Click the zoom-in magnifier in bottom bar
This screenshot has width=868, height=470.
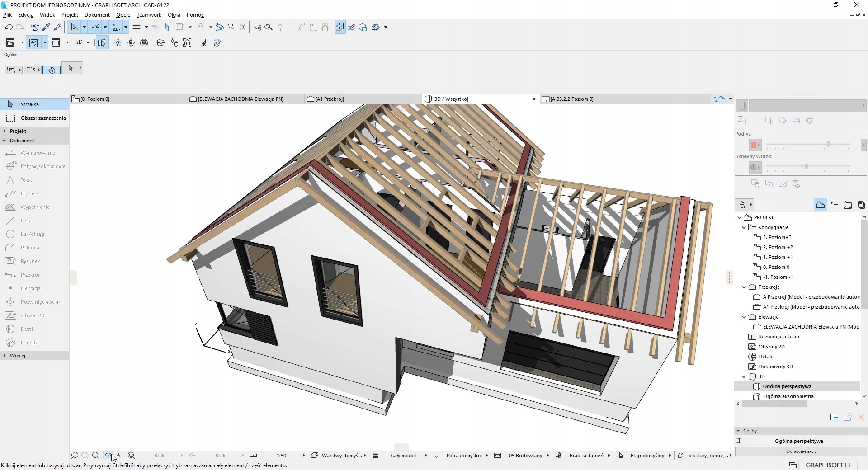(x=95, y=456)
